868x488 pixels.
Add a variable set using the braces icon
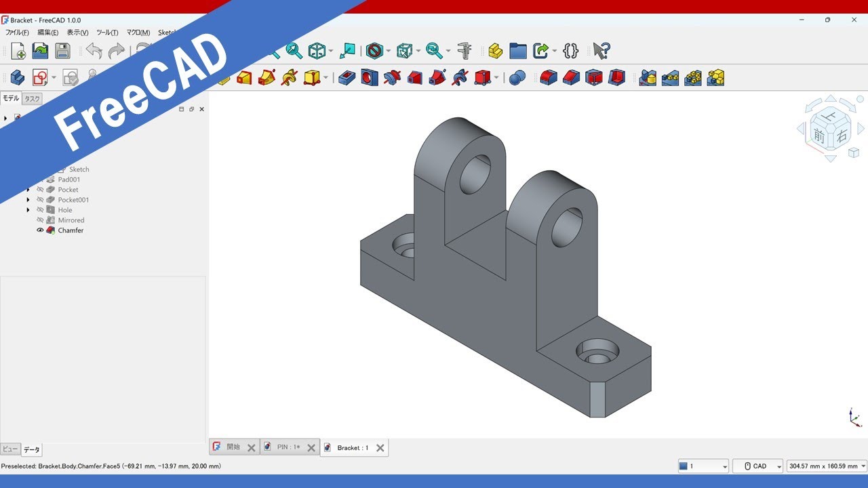coord(571,51)
